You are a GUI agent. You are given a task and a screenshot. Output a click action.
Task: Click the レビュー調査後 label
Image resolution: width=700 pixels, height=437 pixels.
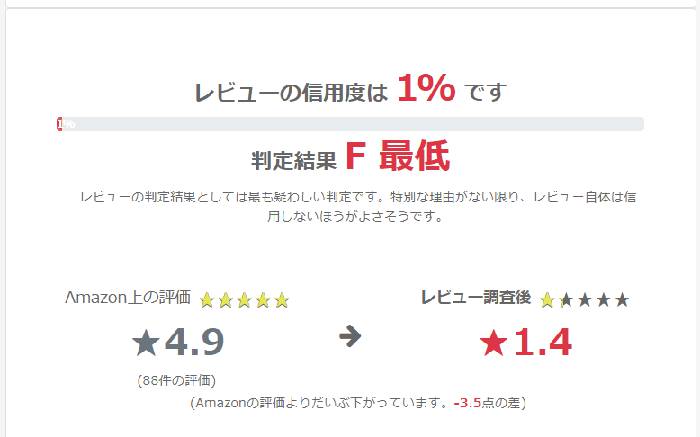(x=476, y=297)
